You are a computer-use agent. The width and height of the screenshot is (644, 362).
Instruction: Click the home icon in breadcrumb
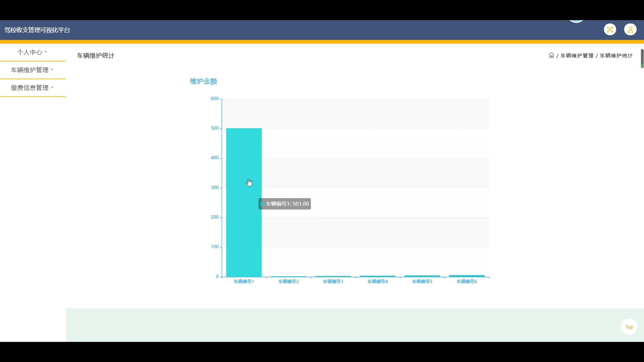[x=551, y=55]
